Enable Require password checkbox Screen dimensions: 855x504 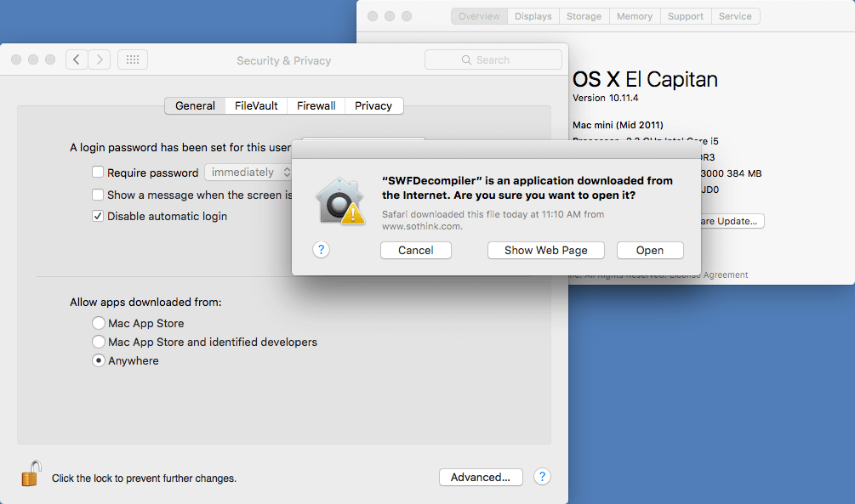coord(98,173)
